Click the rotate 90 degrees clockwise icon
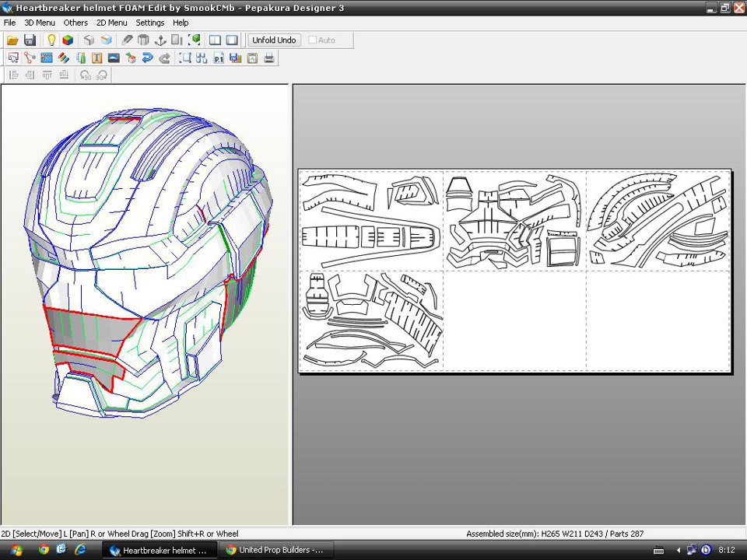Viewport: 747px width, 560px height. point(101,75)
